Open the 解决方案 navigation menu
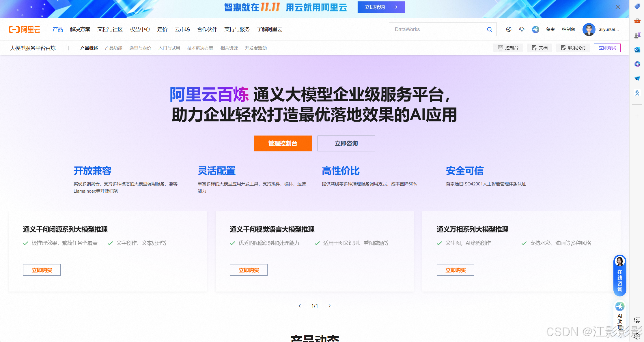644x342 pixels. coord(80,29)
